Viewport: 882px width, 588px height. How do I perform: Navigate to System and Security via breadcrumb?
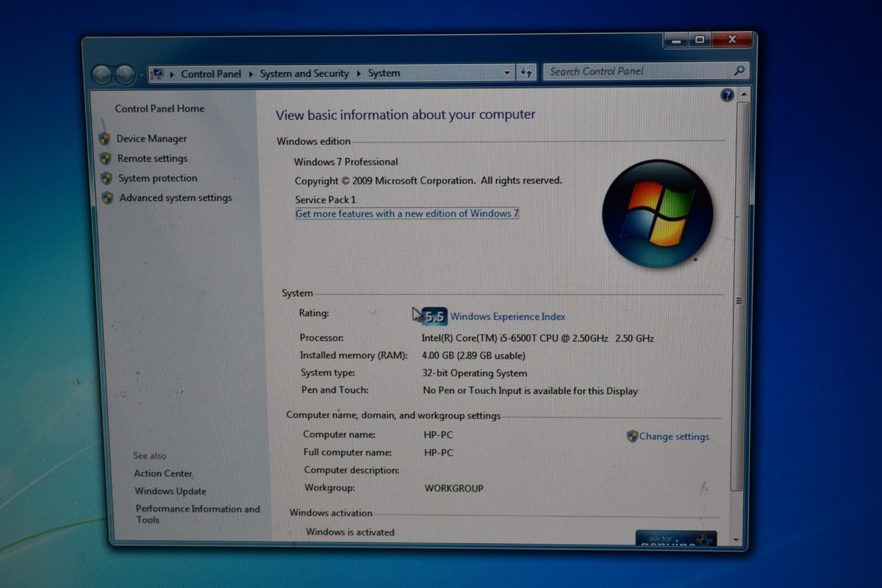click(304, 73)
